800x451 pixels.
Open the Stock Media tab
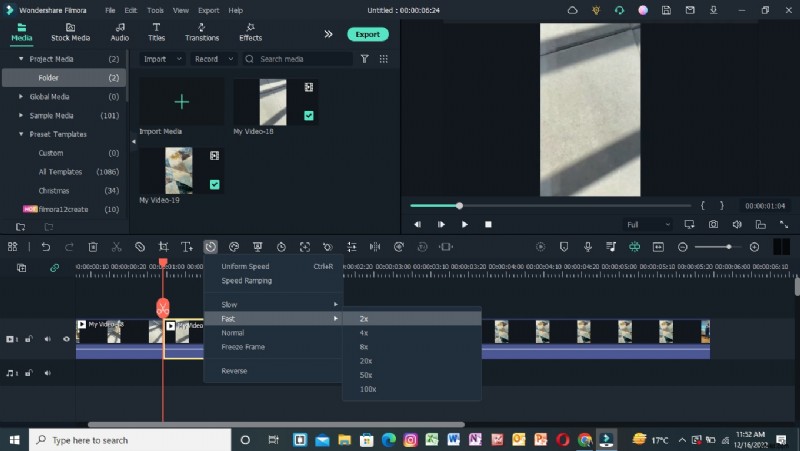coord(70,32)
